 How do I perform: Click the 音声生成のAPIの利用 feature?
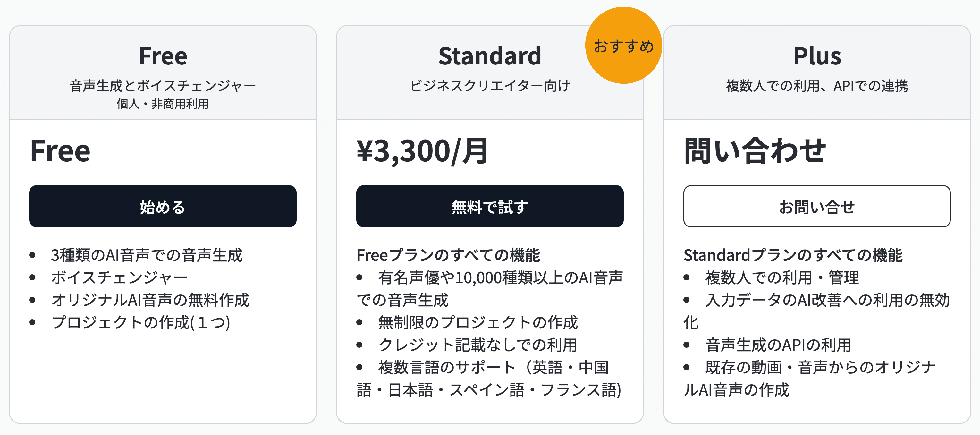click(x=778, y=345)
